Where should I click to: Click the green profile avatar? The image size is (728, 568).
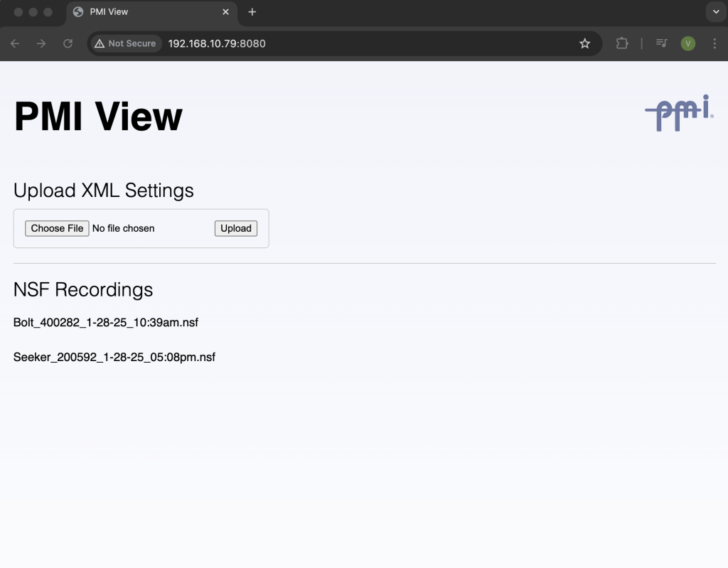pos(687,43)
